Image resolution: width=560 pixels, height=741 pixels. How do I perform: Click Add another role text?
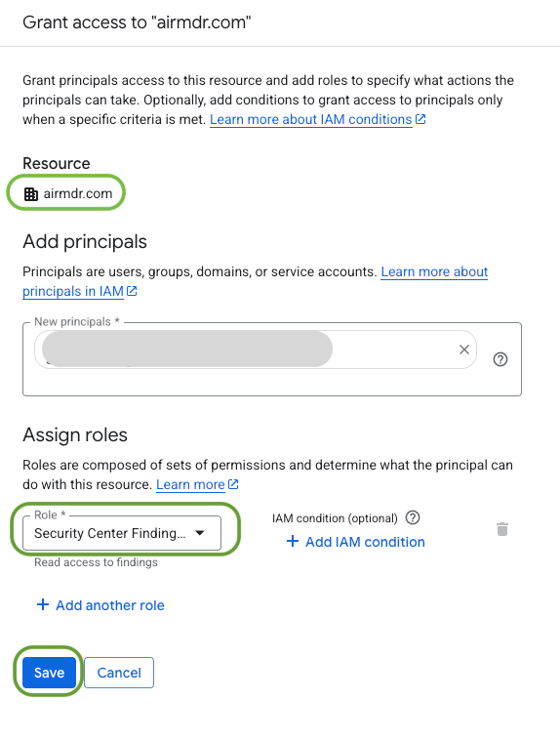110,605
